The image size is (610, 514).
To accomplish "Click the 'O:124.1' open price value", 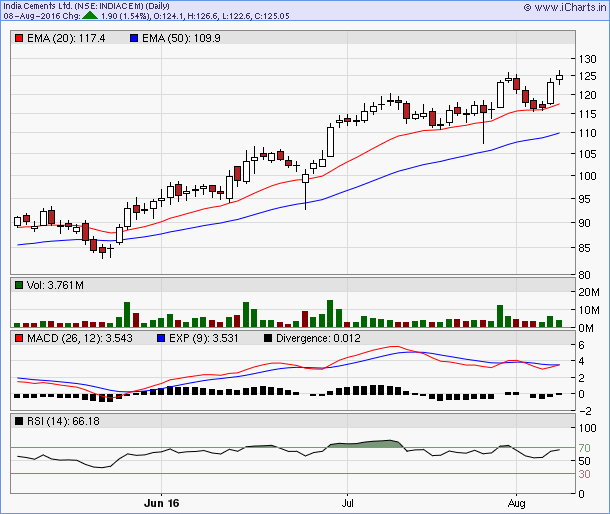I will [169, 16].
